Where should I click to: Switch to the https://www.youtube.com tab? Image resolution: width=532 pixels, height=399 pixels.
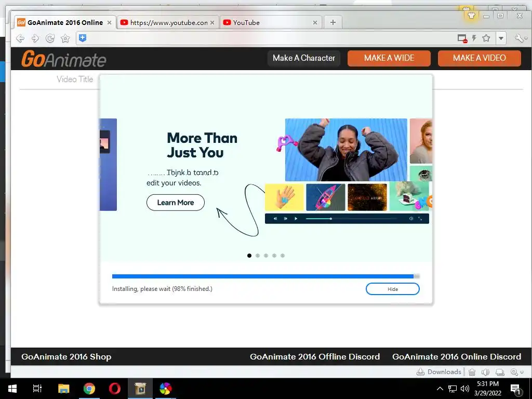168,22
